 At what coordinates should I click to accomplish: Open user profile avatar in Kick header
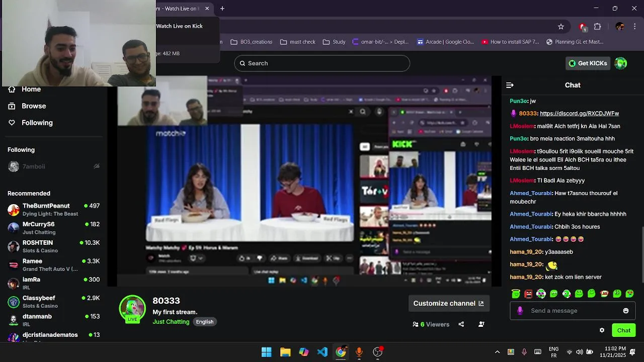coord(621,63)
